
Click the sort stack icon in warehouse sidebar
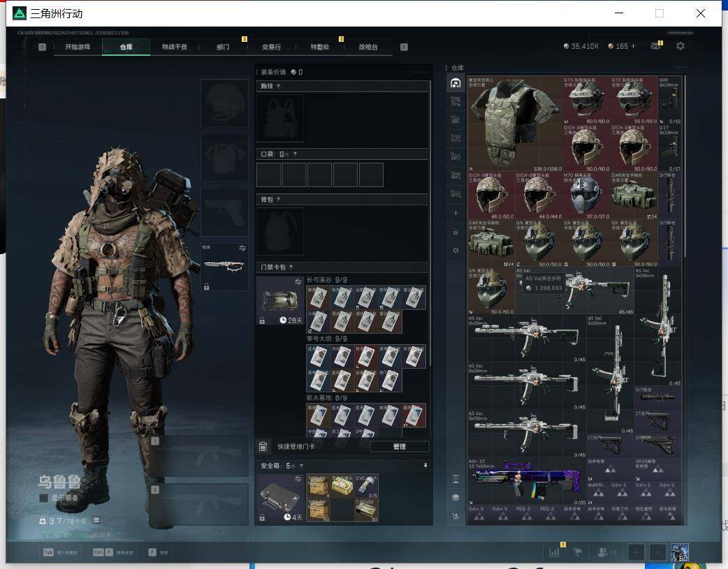coord(456,497)
